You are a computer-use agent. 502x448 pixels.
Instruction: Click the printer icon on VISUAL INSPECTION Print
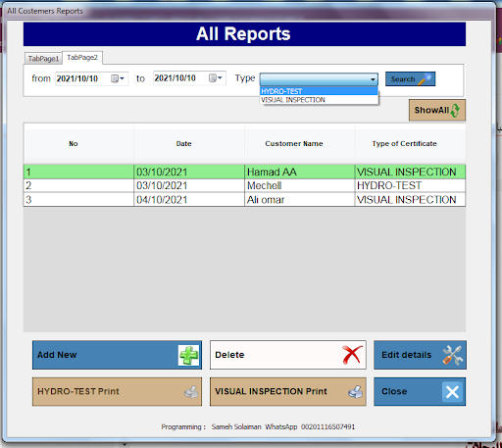click(x=355, y=392)
